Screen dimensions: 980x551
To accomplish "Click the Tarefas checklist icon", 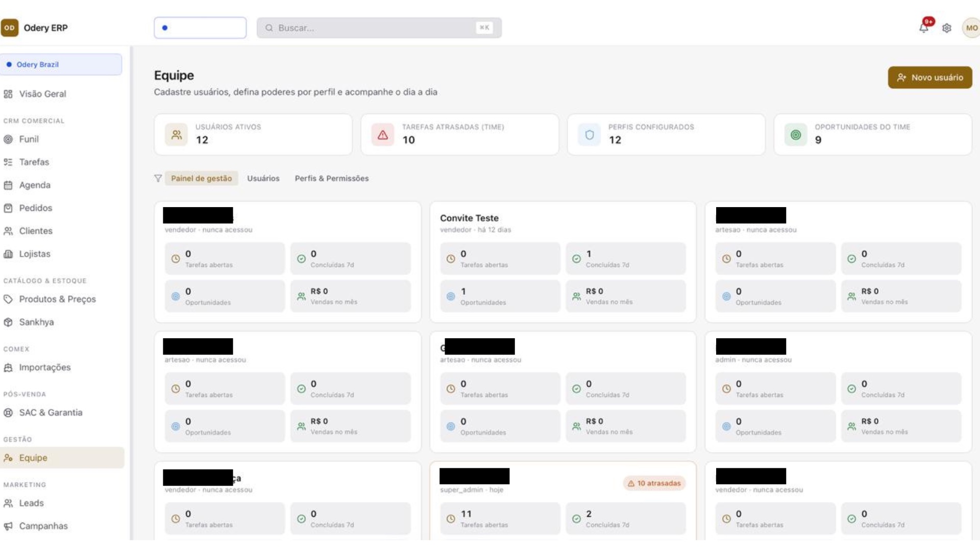I will [8, 162].
